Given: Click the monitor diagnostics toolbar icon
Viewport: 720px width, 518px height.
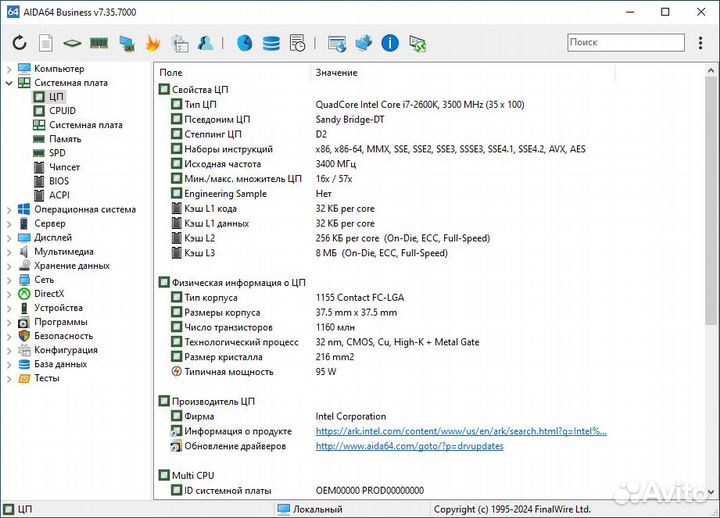Looking at the screenshot, I should (126, 44).
